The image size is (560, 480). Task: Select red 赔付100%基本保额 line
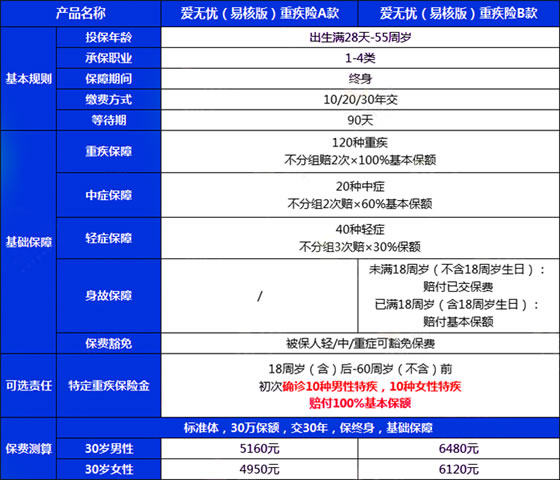coord(360,403)
